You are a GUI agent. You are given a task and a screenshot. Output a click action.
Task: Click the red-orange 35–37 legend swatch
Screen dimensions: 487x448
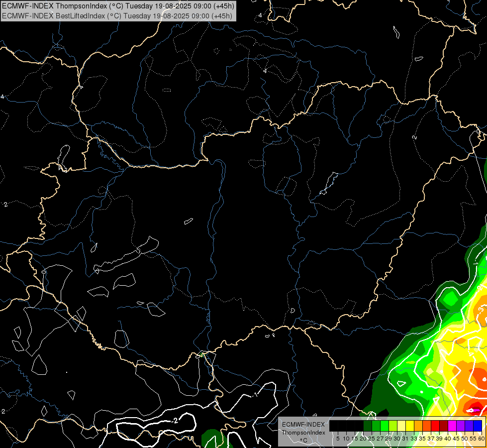pyautogui.click(x=427, y=426)
